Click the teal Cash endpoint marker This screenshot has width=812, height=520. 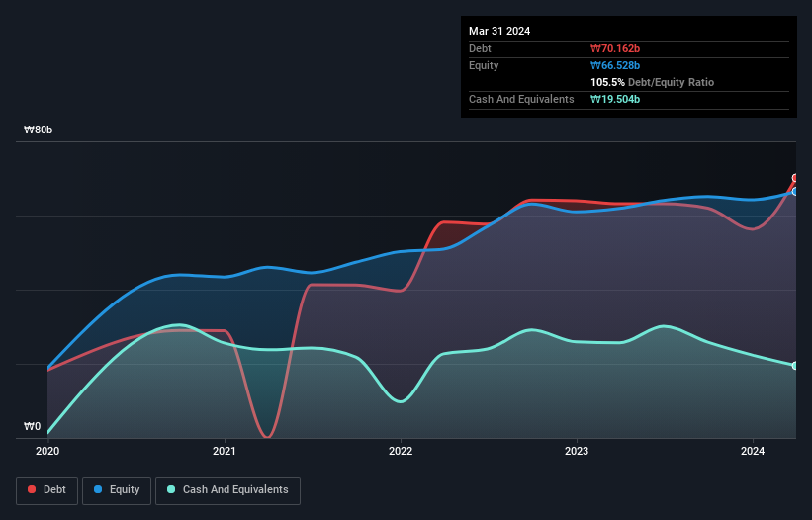[795, 366]
